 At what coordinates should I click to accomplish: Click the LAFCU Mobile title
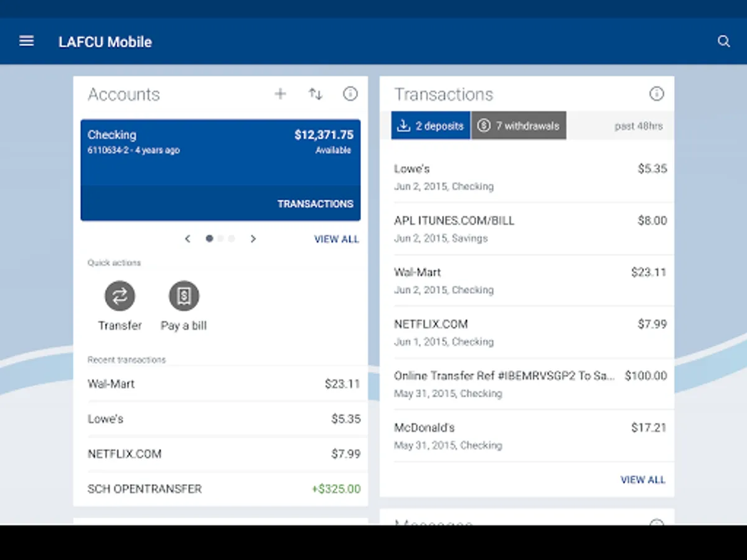click(x=105, y=42)
